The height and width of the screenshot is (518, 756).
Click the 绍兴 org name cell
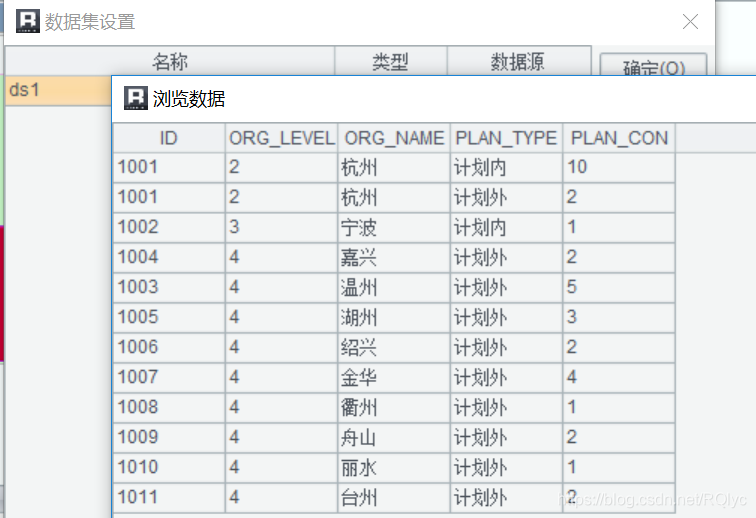[394, 347]
